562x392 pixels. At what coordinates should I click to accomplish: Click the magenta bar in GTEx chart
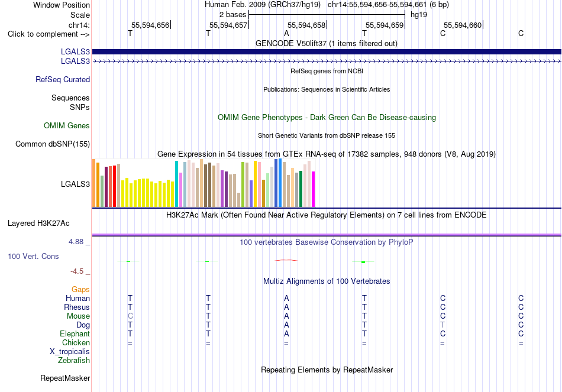[314, 189]
